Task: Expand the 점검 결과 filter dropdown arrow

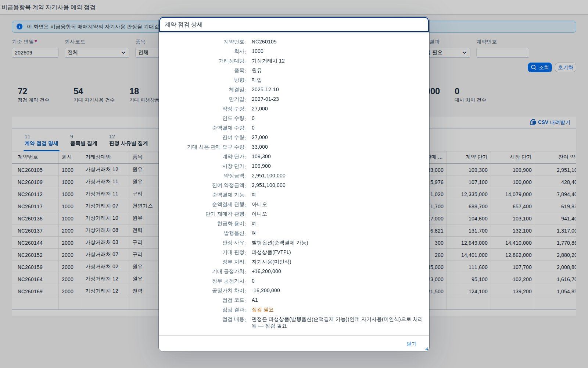Action: tap(465, 53)
